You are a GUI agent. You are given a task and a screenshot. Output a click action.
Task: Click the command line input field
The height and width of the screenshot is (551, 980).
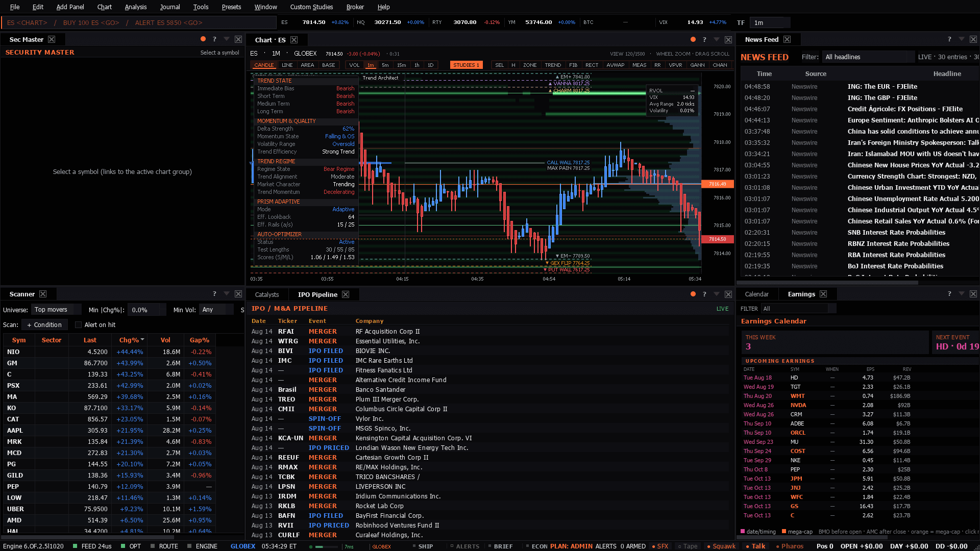click(138, 22)
